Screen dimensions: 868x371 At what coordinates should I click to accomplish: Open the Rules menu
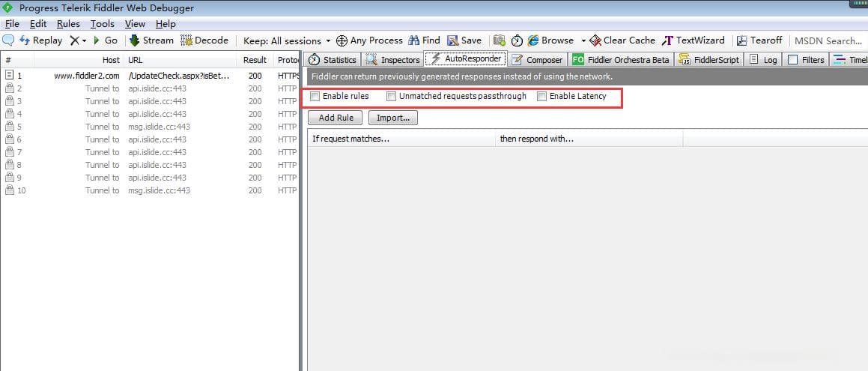coord(68,24)
